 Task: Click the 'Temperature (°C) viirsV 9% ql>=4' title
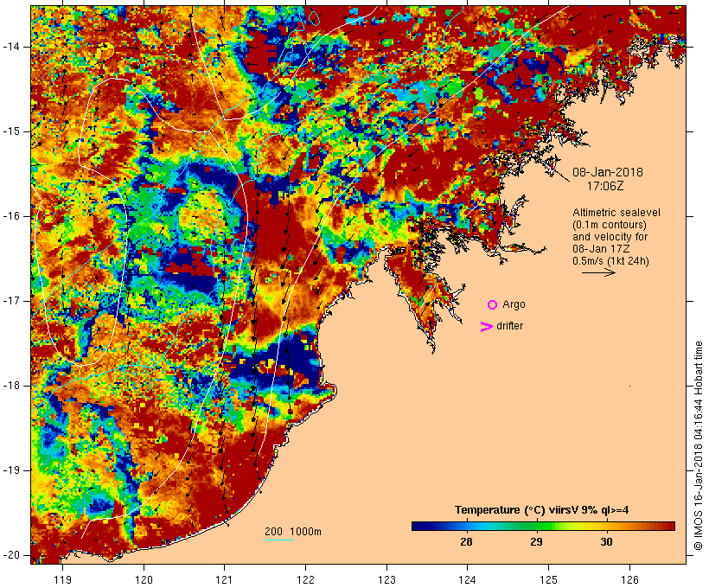542,510
